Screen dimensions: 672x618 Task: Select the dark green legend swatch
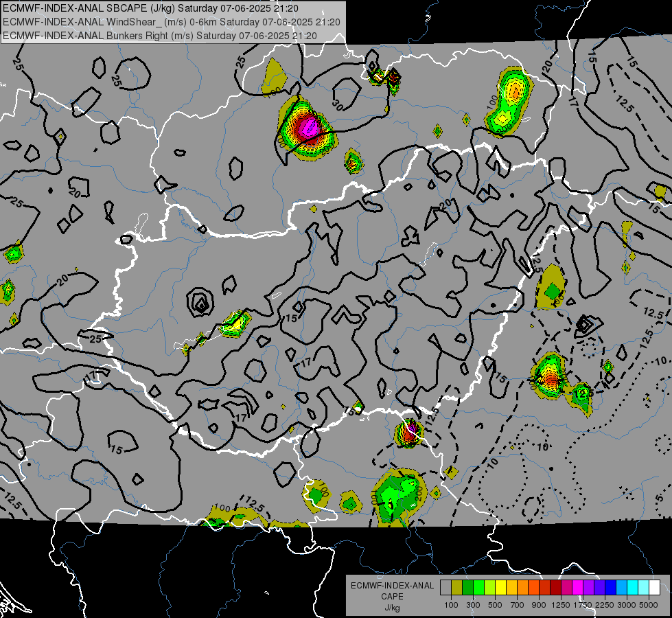click(467, 588)
